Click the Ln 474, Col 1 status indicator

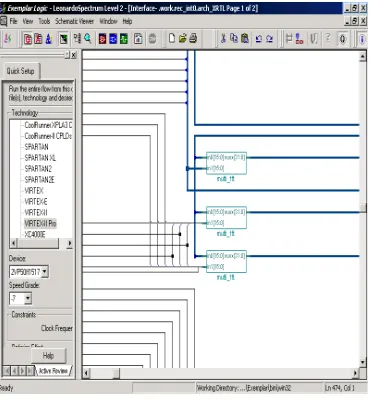[x=340, y=388]
